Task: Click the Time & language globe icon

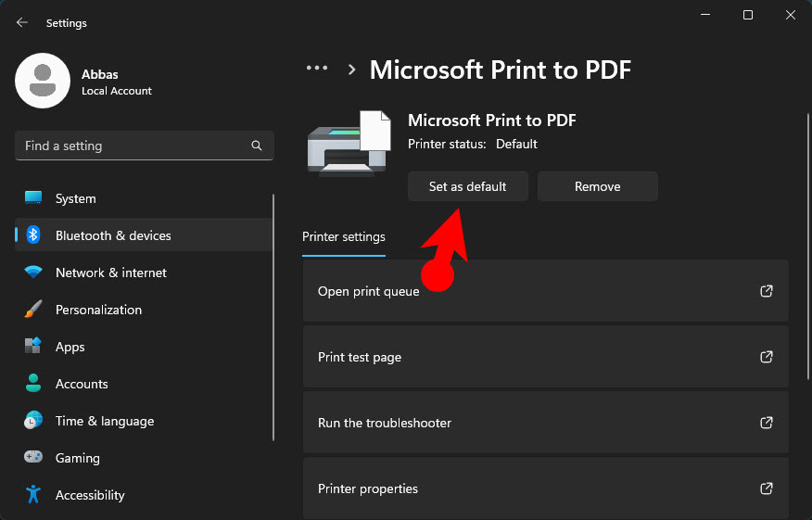Action: [33, 421]
